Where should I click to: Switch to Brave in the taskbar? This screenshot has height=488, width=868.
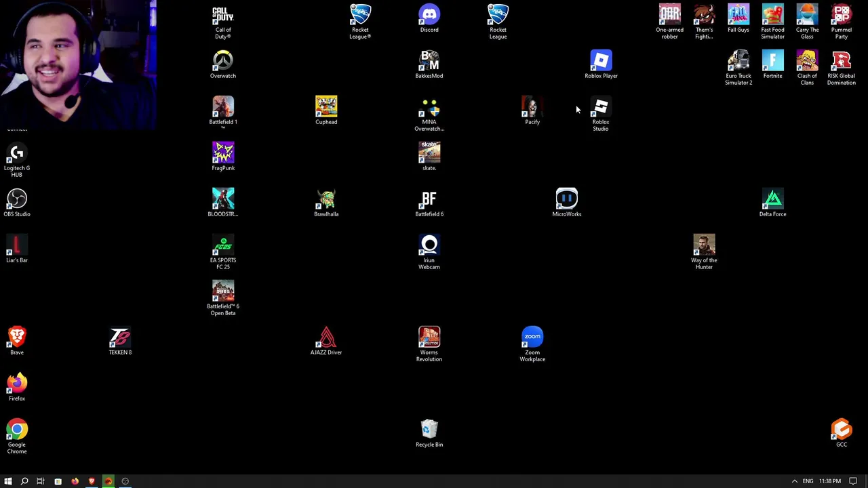[92, 481]
